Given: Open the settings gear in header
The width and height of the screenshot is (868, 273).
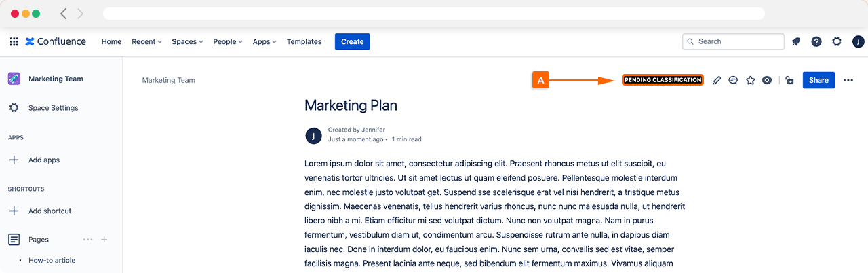Looking at the screenshot, I should [x=837, y=41].
